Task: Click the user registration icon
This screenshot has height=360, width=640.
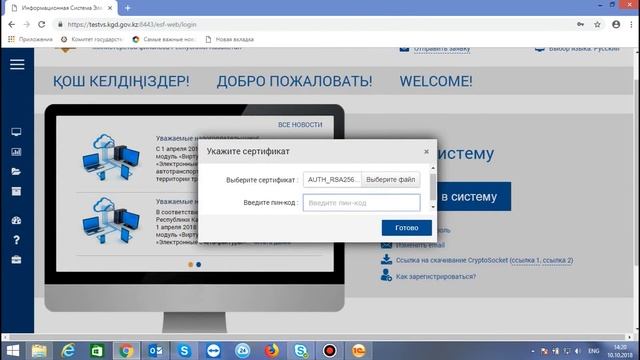Action: click(x=386, y=275)
